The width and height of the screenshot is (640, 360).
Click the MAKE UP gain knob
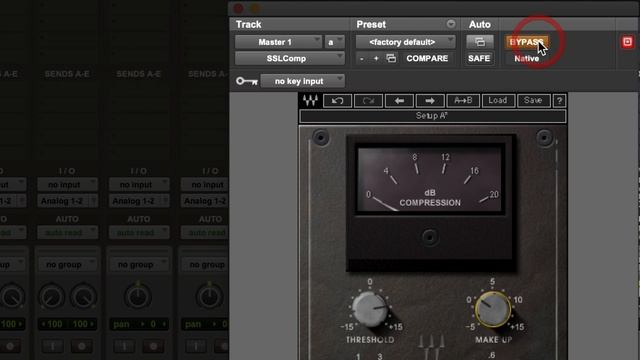[x=493, y=309]
